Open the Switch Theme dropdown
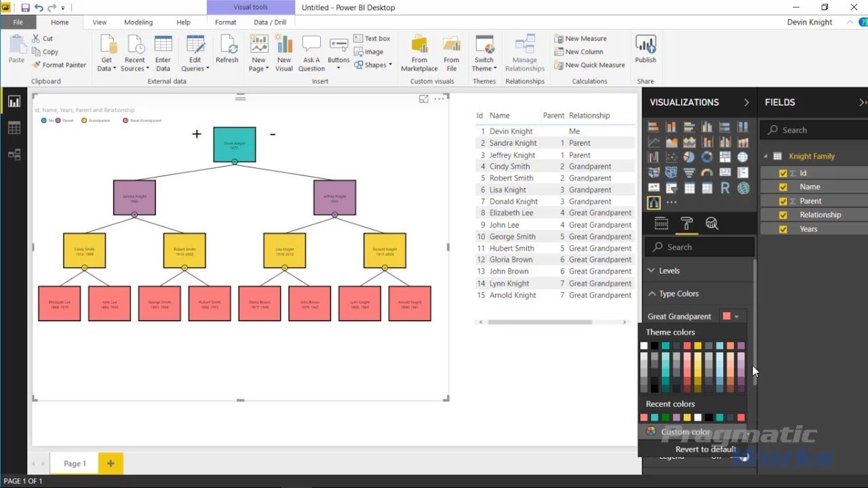Screen dimensions: 868x488 point(484,64)
